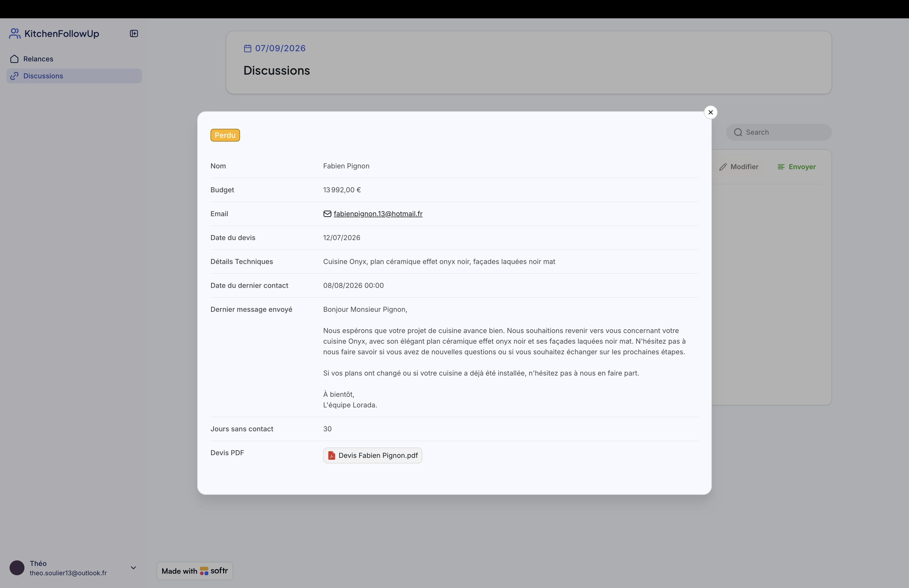909x588 pixels.
Task: Click the Discussions page heading
Action: pos(276,71)
